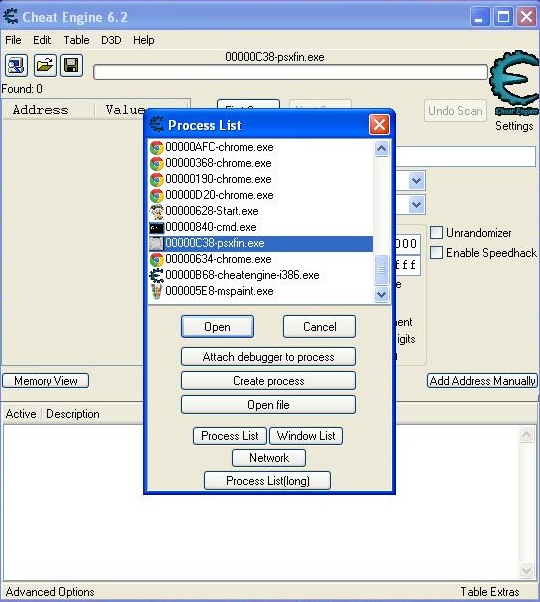Select 00000368-chrome.exe process

pyautogui.click(x=261, y=164)
